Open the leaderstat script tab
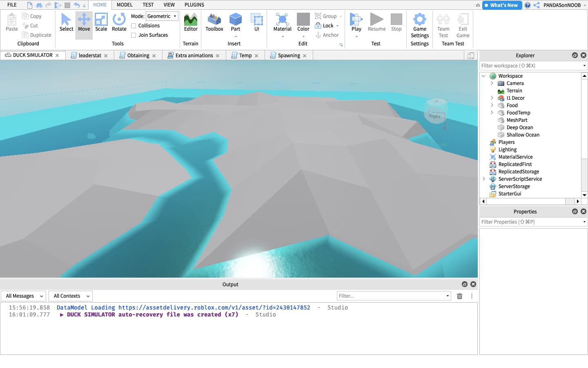 [x=90, y=56]
